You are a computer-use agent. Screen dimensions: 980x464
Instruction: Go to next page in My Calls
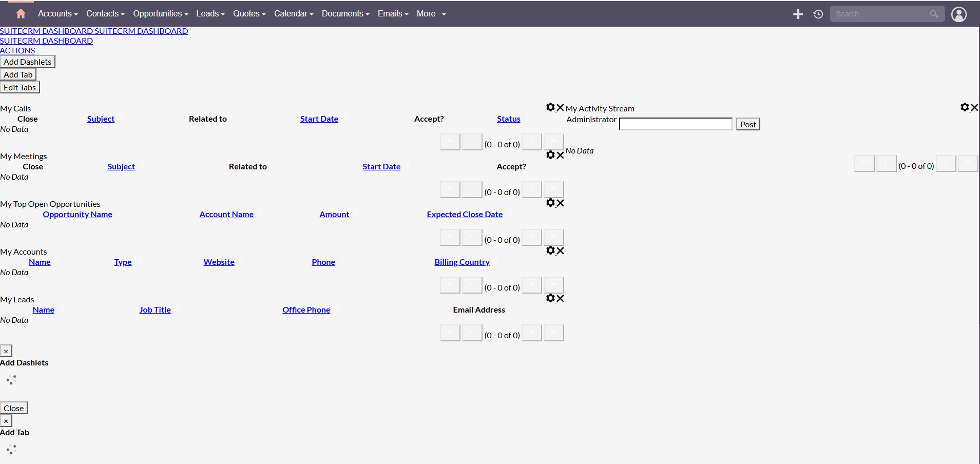pyautogui.click(x=532, y=142)
